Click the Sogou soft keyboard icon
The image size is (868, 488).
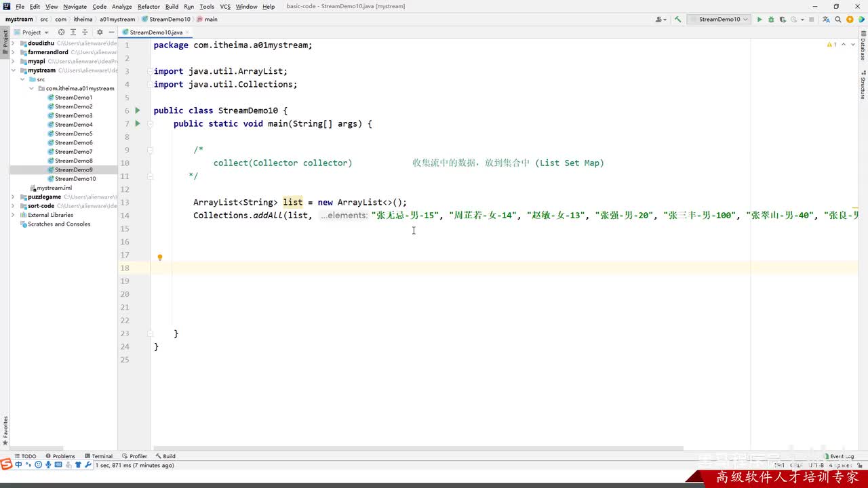58,465
